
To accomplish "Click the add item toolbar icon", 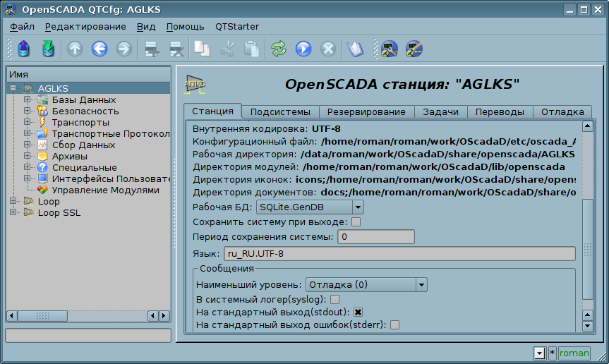I will [x=150, y=49].
